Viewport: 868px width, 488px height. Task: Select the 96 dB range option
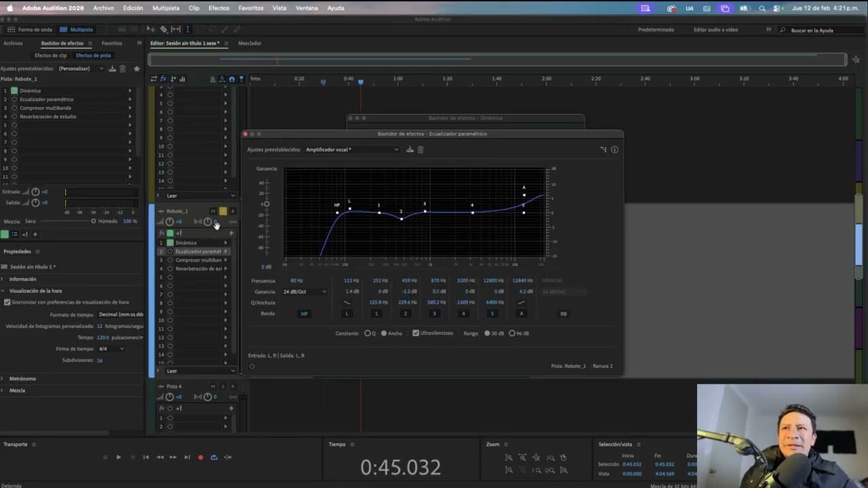[511, 333]
